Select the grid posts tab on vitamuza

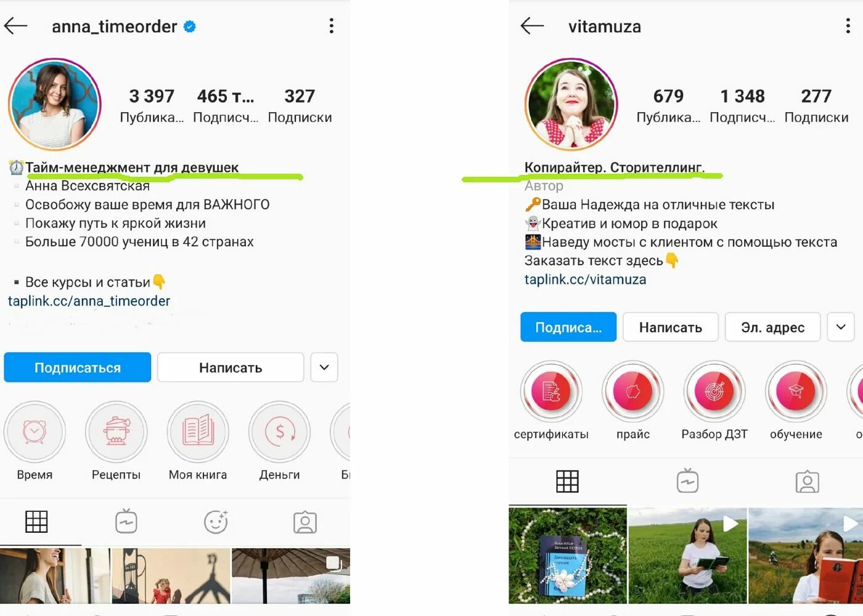click(x=567, y=481)
